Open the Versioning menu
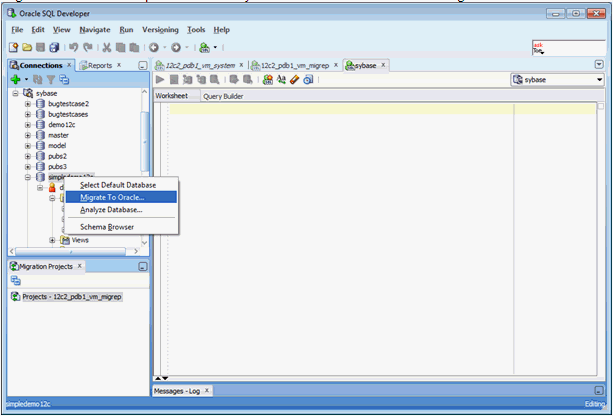The image size is (613, 416). click(160, 30)
